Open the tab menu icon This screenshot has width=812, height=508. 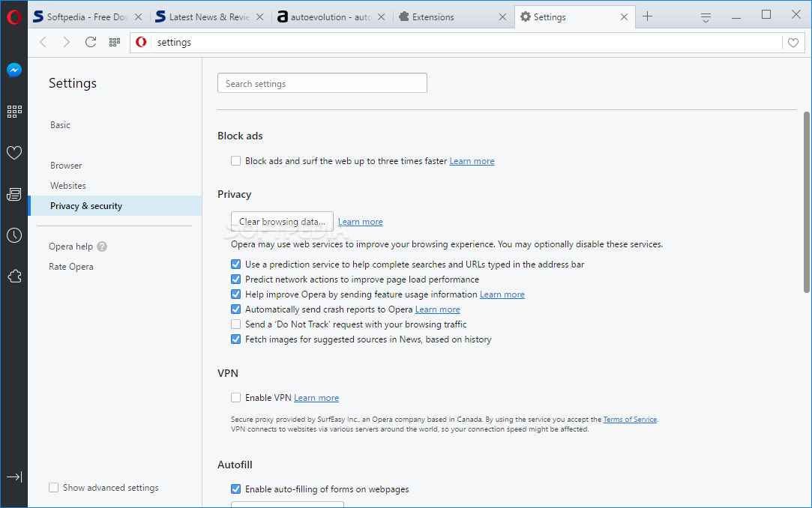click(x=706, y=17)
